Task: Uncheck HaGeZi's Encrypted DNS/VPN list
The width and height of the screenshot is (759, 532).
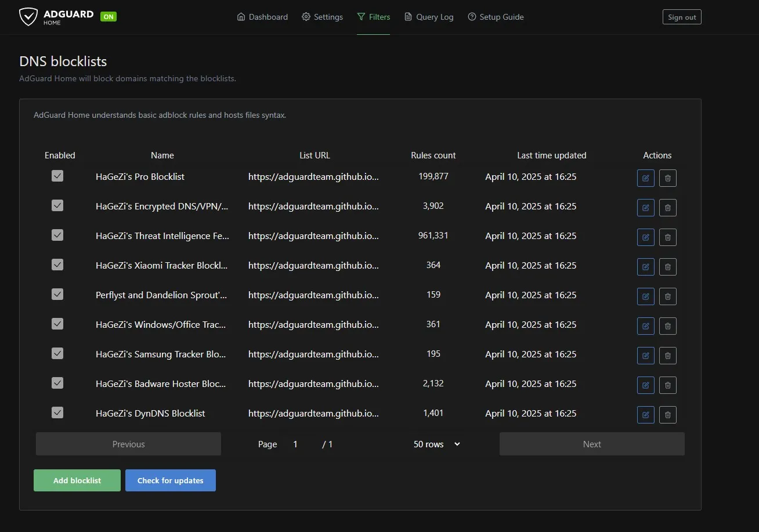Action: coord(57,205)
